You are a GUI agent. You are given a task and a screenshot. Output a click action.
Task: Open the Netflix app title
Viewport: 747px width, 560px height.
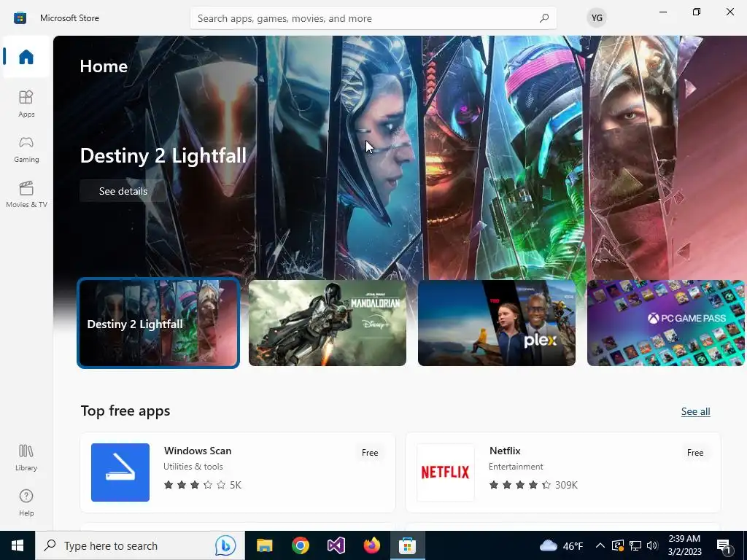tap(505, 451)
